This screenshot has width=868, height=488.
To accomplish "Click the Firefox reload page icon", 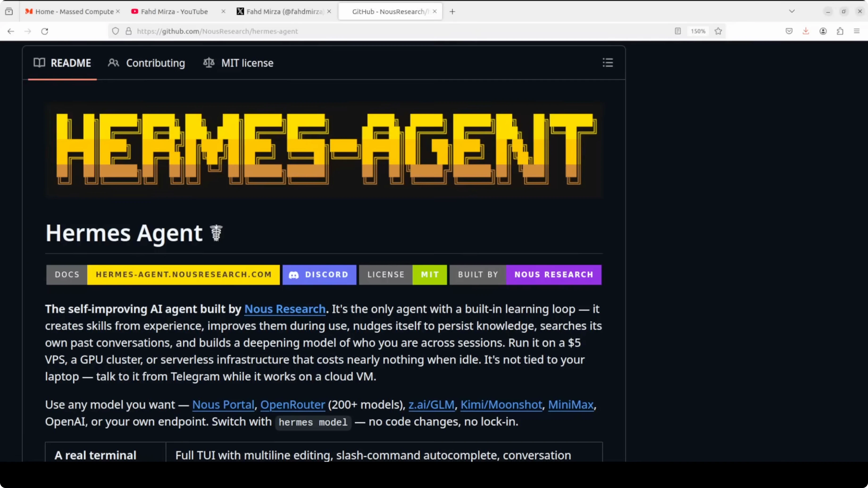I will (45, 31).
